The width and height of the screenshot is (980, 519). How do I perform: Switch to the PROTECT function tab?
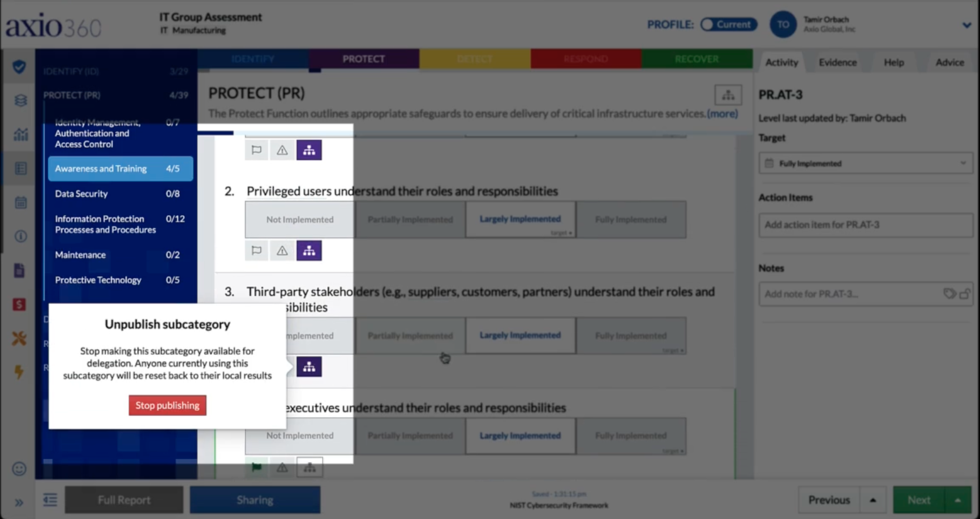[x=364, y=59]
